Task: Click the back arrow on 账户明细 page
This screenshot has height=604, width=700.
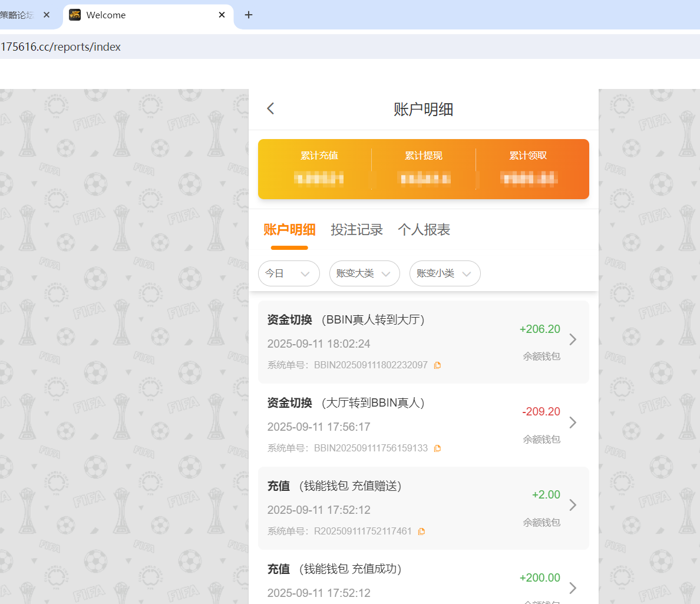Action: pos(270,108)
